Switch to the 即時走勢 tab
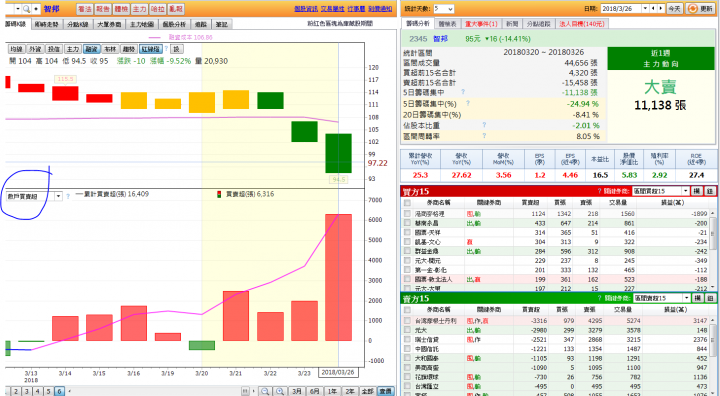720x396 pixels. coord(46,24)
